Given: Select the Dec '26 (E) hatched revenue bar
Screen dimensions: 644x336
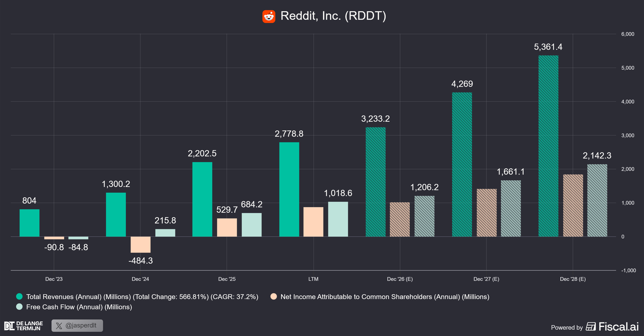Looking at the screenshot, I should click(x=375, y=182).
